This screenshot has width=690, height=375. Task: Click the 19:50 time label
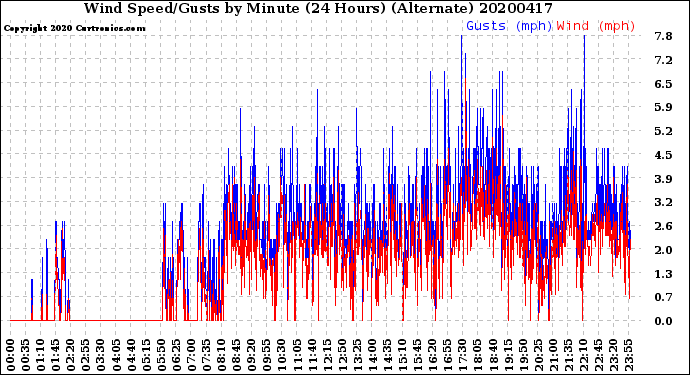point(523,355)
